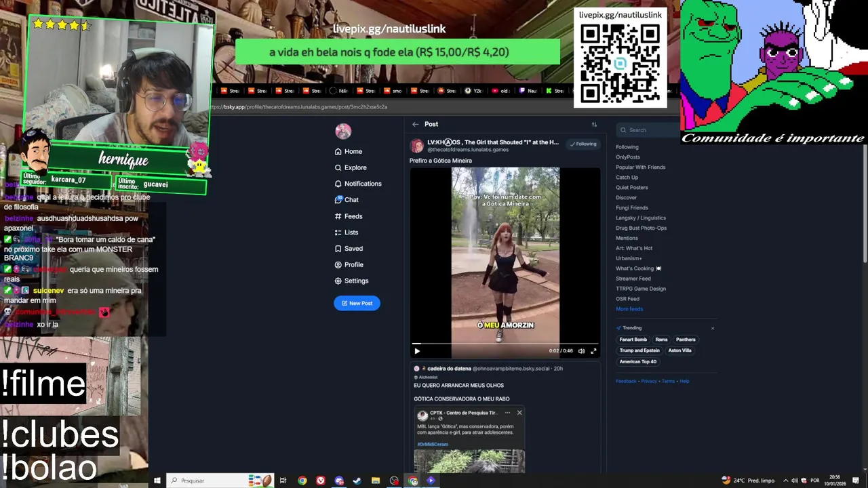868x488 pixels.
Task: Select the Discover feed
Action: [x=627, y=198]
